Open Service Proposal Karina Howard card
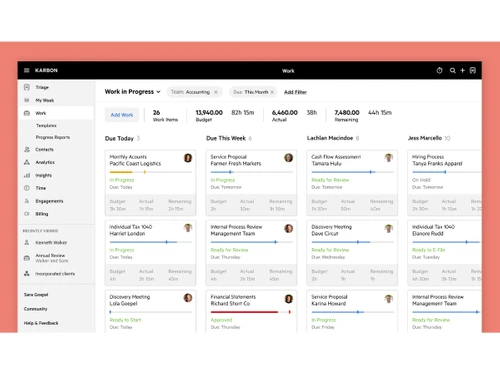 (352, 311)
